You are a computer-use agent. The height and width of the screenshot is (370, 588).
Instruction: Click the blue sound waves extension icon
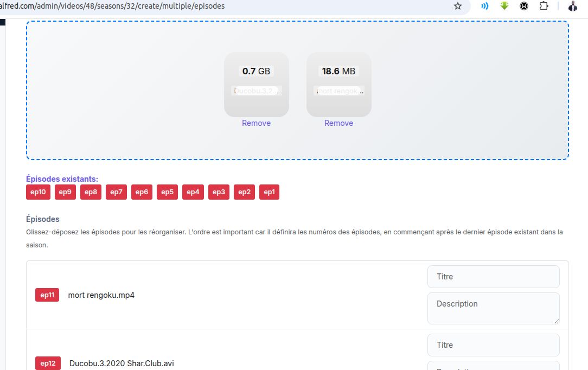click(x=485, y=7)
